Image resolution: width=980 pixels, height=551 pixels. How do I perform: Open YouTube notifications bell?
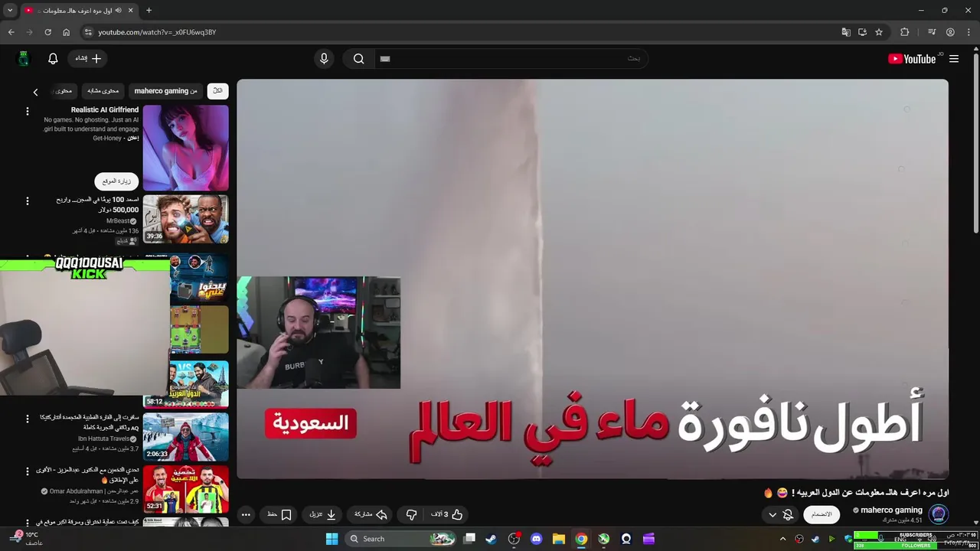coord(53,59)
